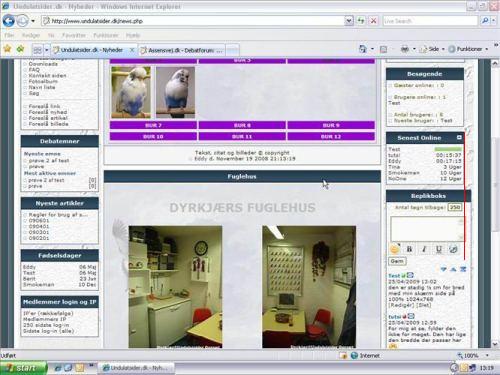Collapse the Senest Online panel

click(459, 137)
